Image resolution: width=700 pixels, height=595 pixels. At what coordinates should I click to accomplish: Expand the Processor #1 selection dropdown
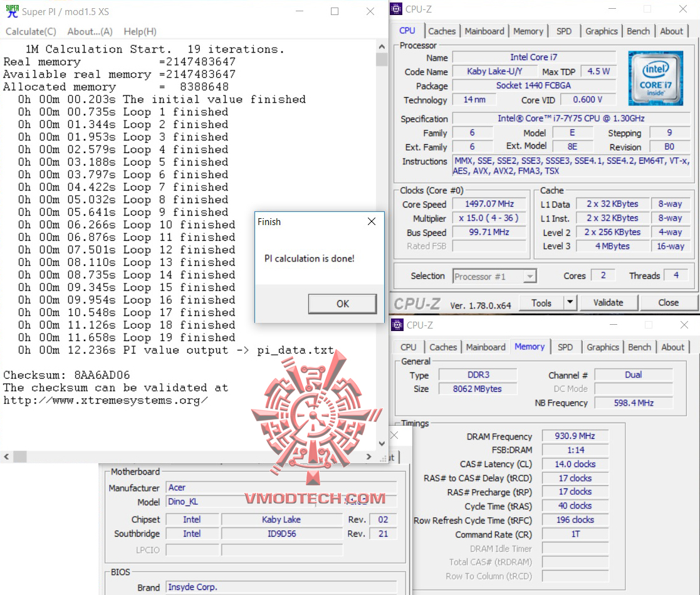coord(530,276)
